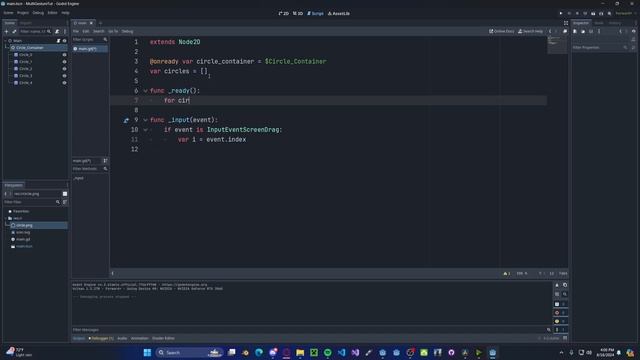Toggle distraction-free mode icon
This screenshot has width=640, height=360.
tap(566, 23)
